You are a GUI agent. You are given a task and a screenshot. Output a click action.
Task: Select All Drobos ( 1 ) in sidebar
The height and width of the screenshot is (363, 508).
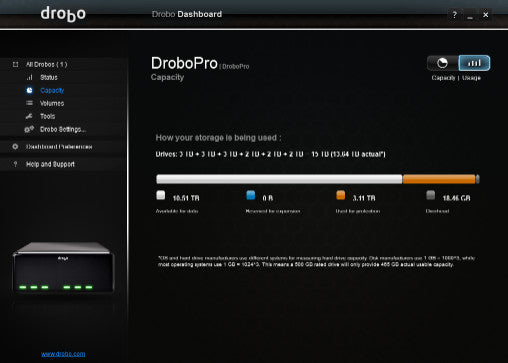click(47, 64)
